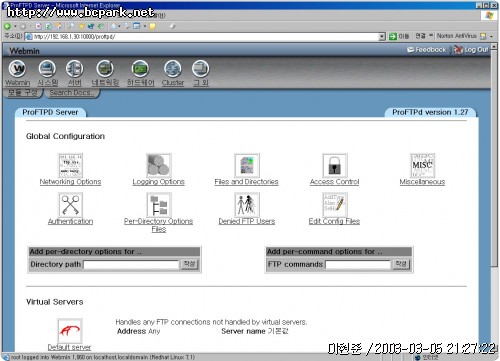Open the address bar history dropdown
This screenshot has height=361, width=500.
382,36
